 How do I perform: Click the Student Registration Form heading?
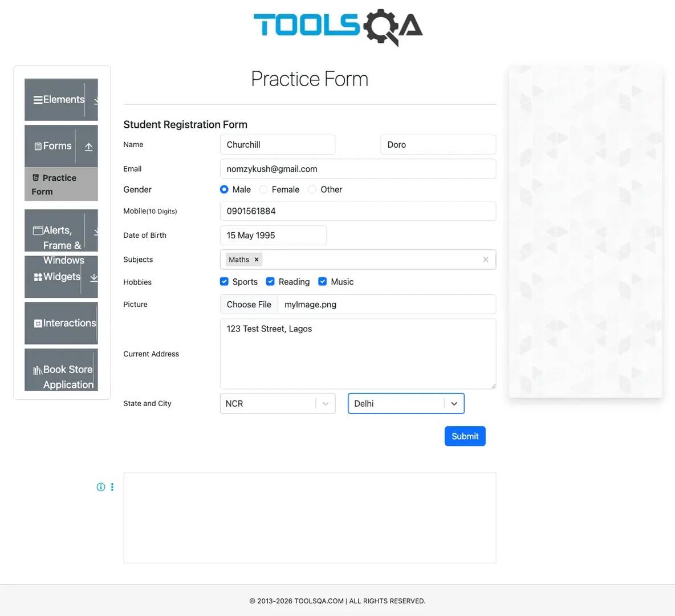[185, 124]
